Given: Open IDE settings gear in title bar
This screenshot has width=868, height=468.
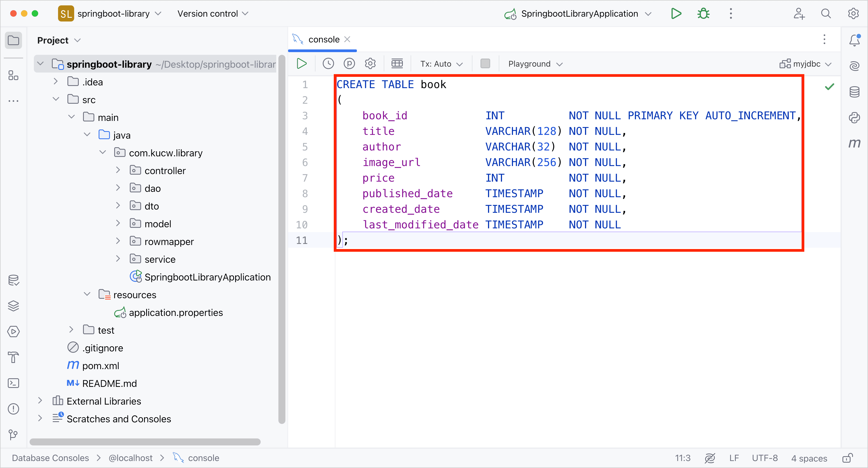Looking at the screenshot, I should coord(853,13).
